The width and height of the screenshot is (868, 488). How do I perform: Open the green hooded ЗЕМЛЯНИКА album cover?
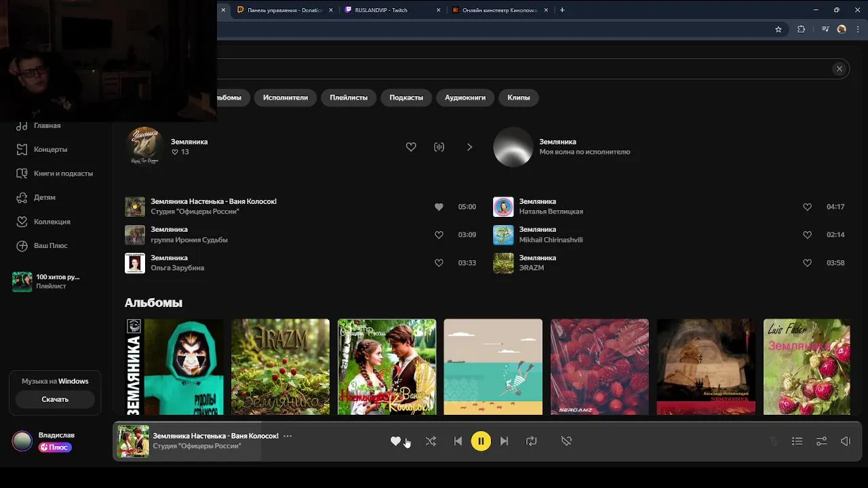174,367
